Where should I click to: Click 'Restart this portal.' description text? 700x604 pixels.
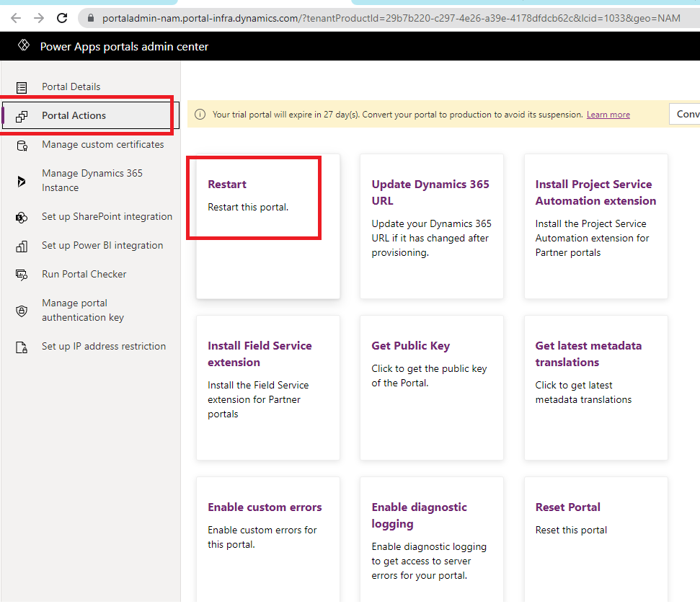click(248, 207)
